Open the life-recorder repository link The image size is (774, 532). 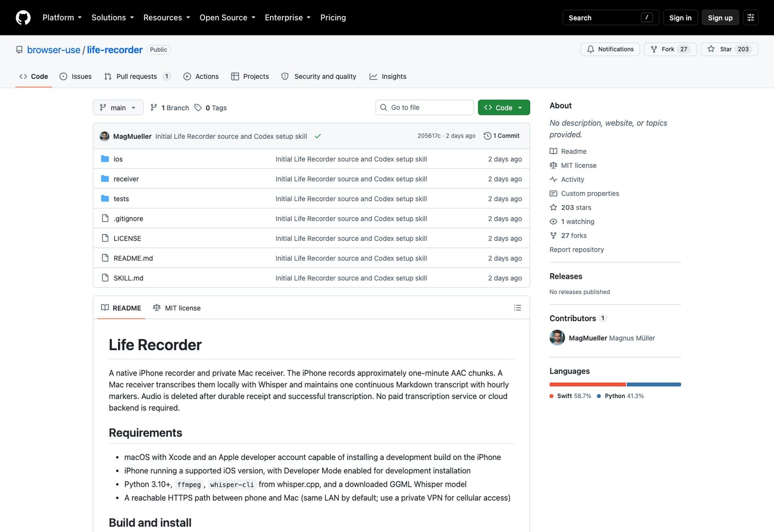coord(115,50)
